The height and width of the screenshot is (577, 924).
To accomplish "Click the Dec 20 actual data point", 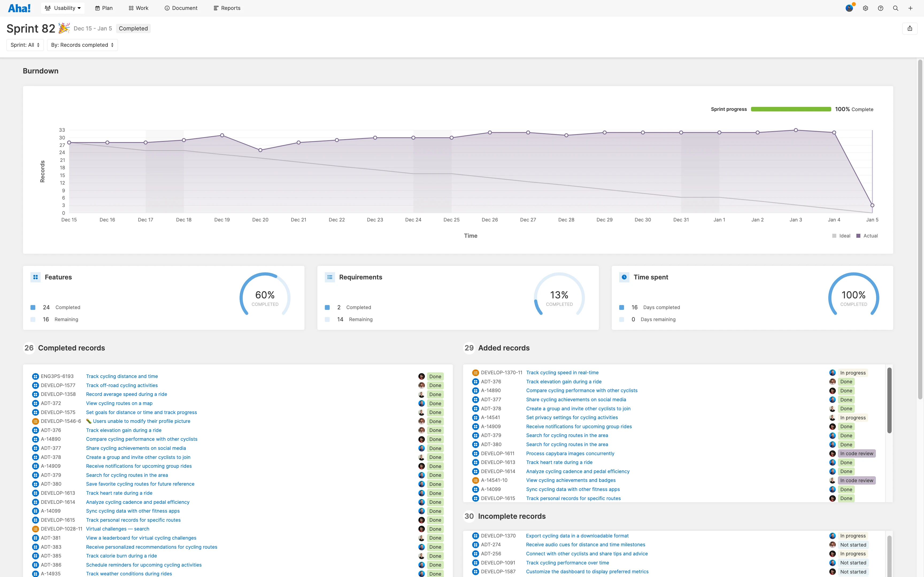I will point(260,150).
